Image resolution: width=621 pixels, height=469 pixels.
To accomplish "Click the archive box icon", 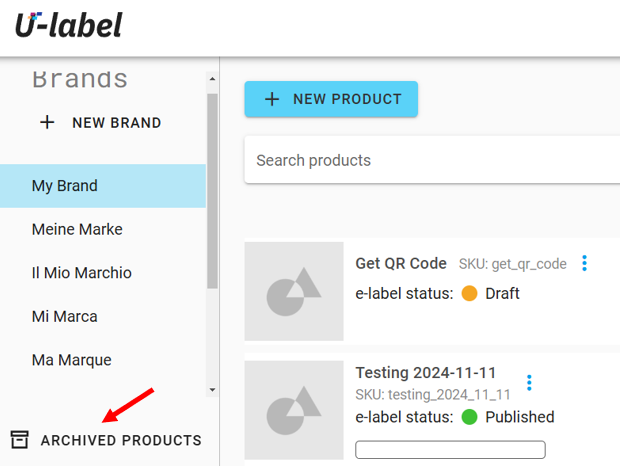I will tap(19, 440).
